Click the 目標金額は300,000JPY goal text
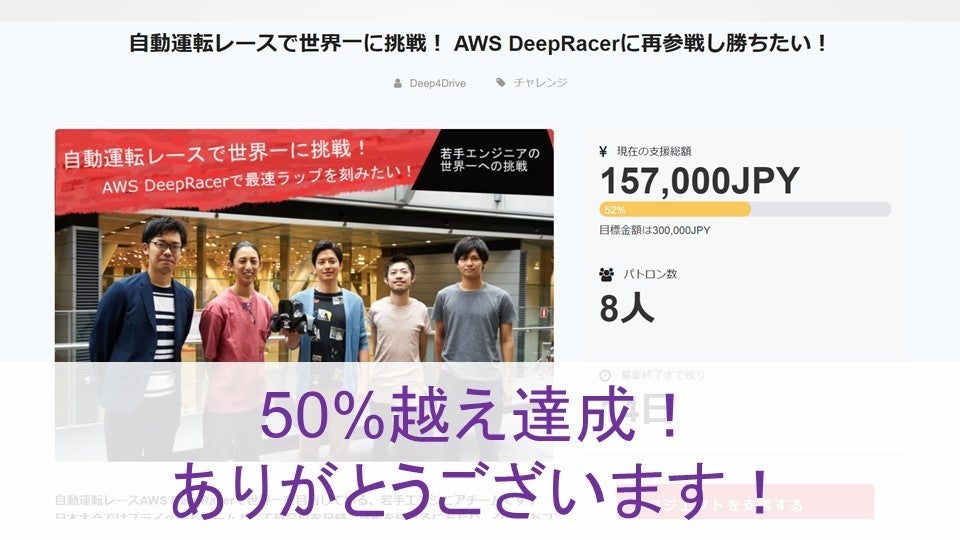 pyautogui.click(x=654, y=230)
